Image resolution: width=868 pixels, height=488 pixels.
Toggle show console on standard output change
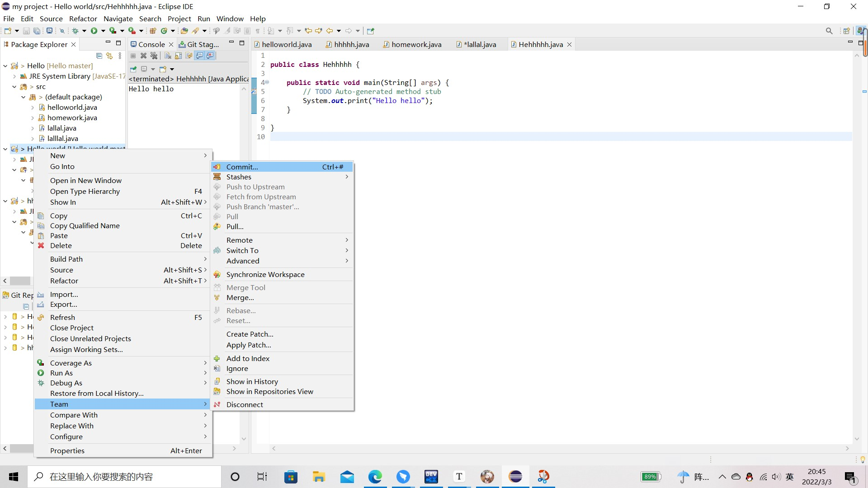[199, 56]
